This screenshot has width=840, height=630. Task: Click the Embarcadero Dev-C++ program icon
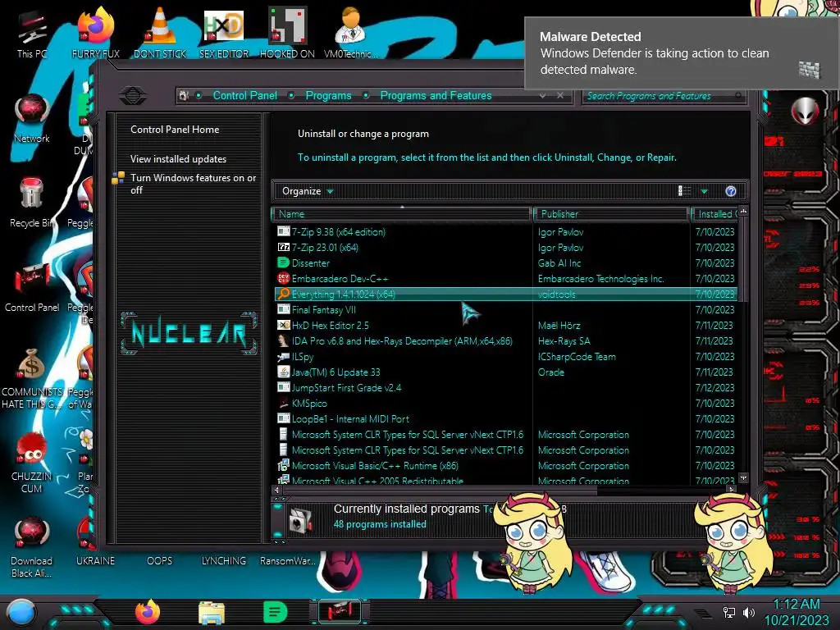tap(283, 279)
